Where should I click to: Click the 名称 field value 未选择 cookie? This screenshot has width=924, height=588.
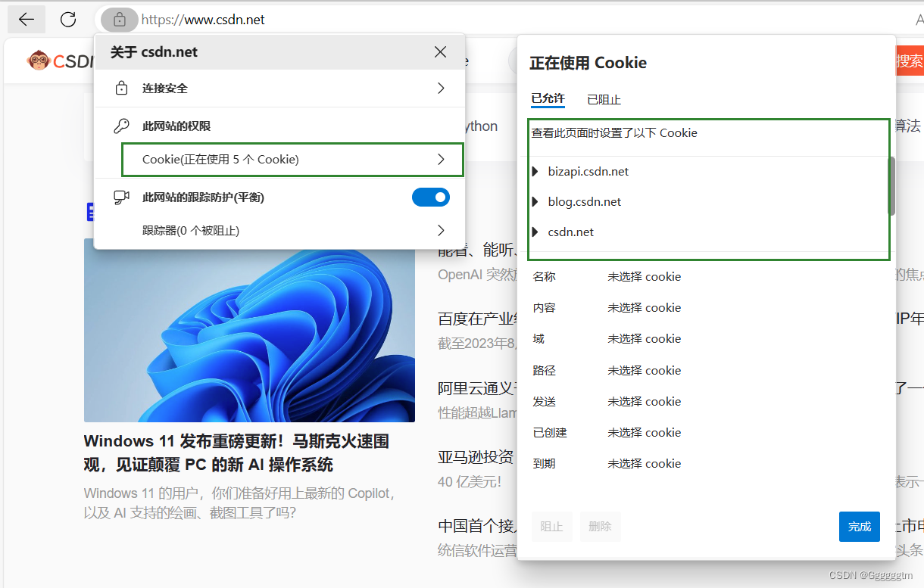[x=644, y=277]
